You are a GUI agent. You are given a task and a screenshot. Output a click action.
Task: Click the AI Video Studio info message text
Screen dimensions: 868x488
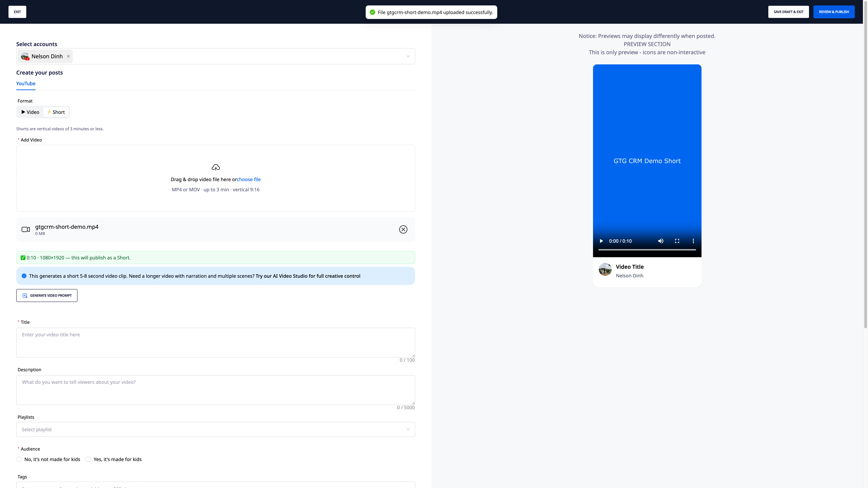coord(194,276)
